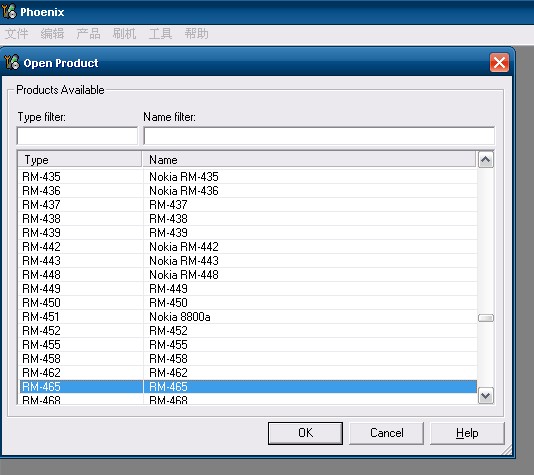
Task: Click the Cancel button
Action: (387, 433)
